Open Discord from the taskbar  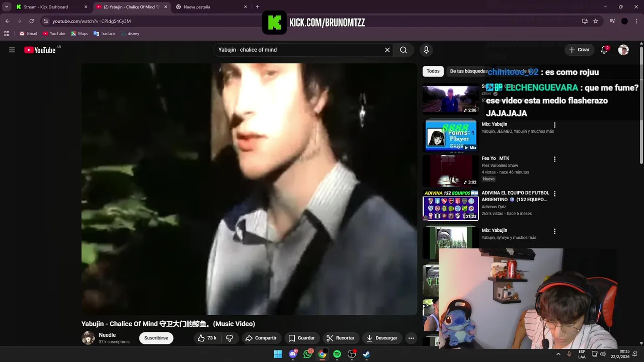click(x=293, y=354)
